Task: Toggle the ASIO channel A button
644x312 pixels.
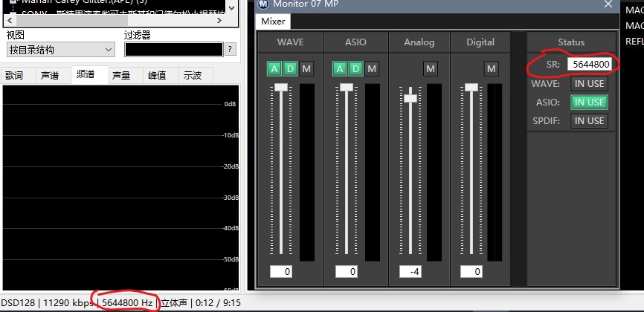Action: 339,69
